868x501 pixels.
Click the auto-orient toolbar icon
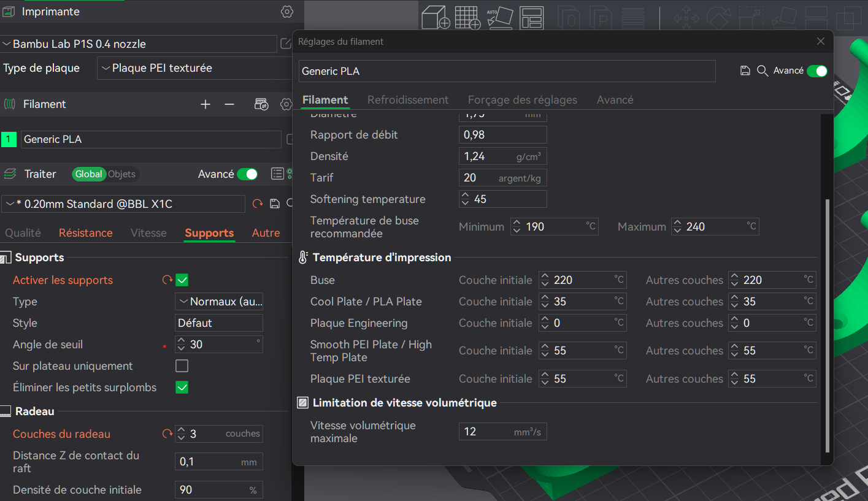(x=499, y=18)
